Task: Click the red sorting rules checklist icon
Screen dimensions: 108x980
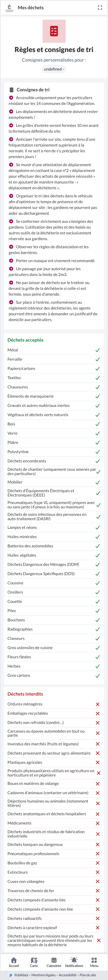Action: click(54, 31)
